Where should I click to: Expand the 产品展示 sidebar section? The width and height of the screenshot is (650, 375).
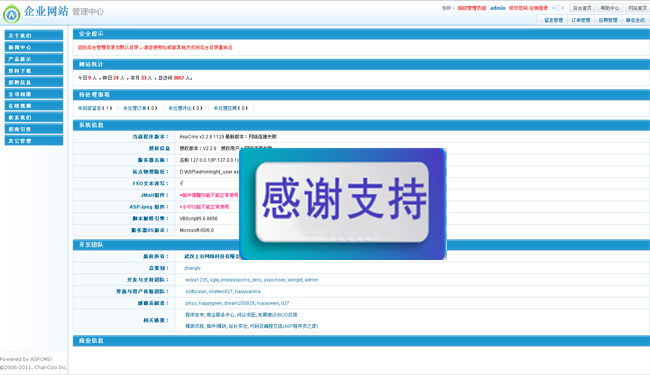[x=34, y=58]
